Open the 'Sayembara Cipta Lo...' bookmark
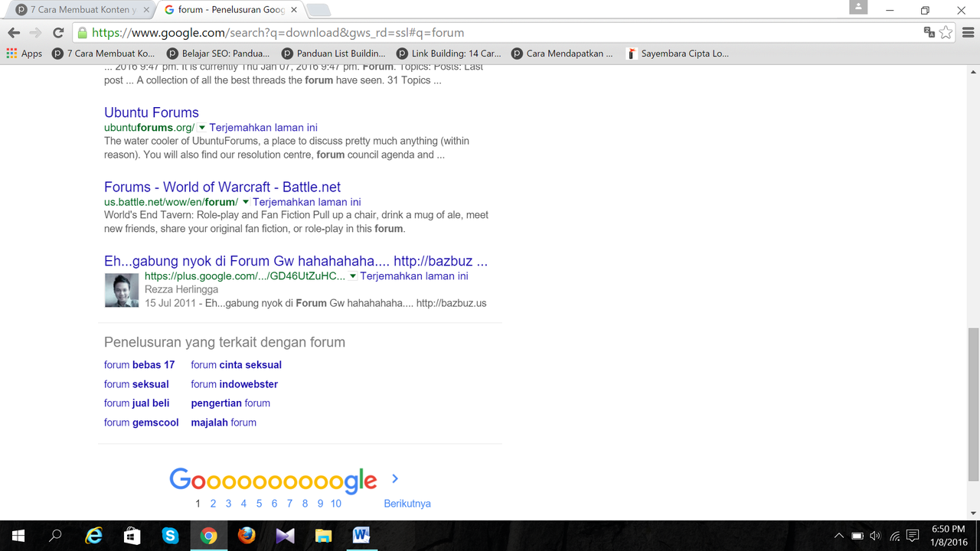Viewport: 980px width, 551px height. click(x=678, y=54)
